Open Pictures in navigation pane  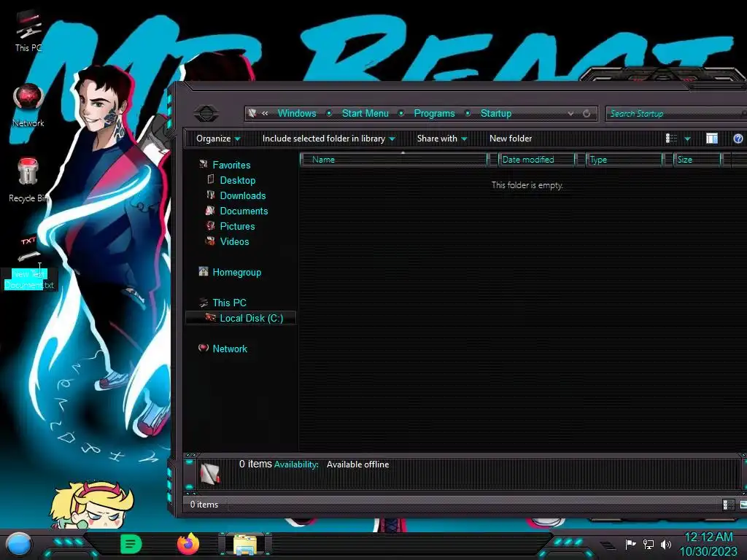[237, 226]
